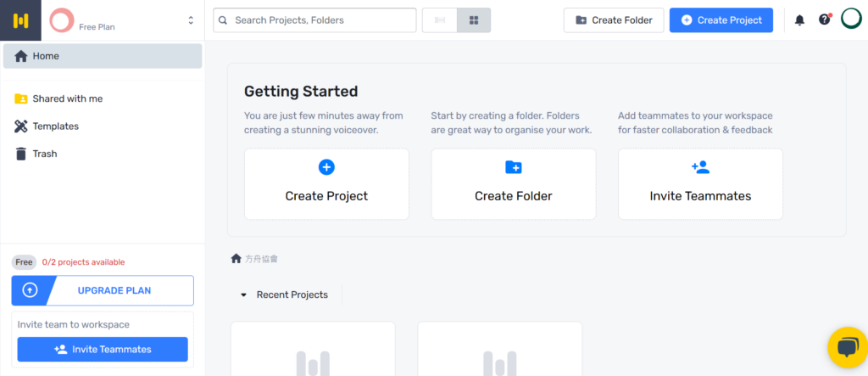The image size is (868, 376).
Task: Open the Trash folder
Action: [x=44, y=154]
